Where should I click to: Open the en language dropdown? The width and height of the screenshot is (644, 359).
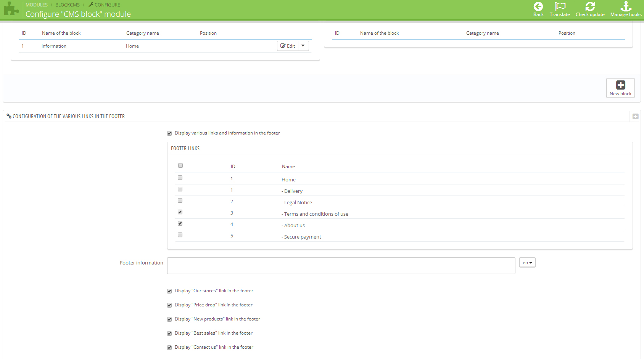coord(527,263)
